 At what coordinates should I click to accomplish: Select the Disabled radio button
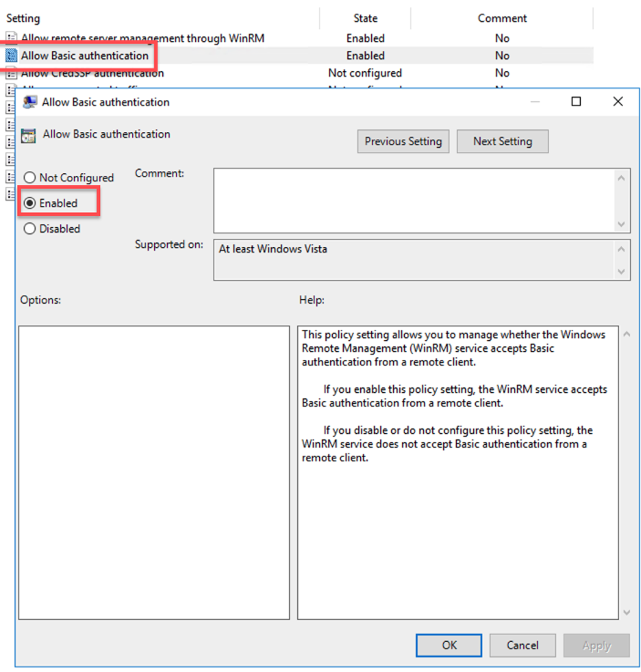[x=29, y=229]
